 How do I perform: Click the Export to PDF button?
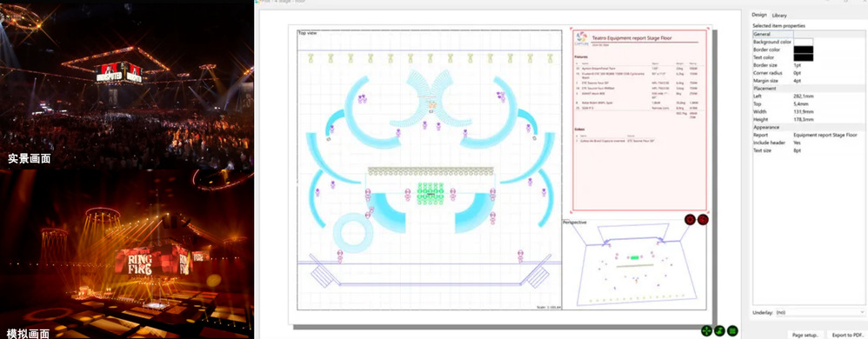pos(846,336)
